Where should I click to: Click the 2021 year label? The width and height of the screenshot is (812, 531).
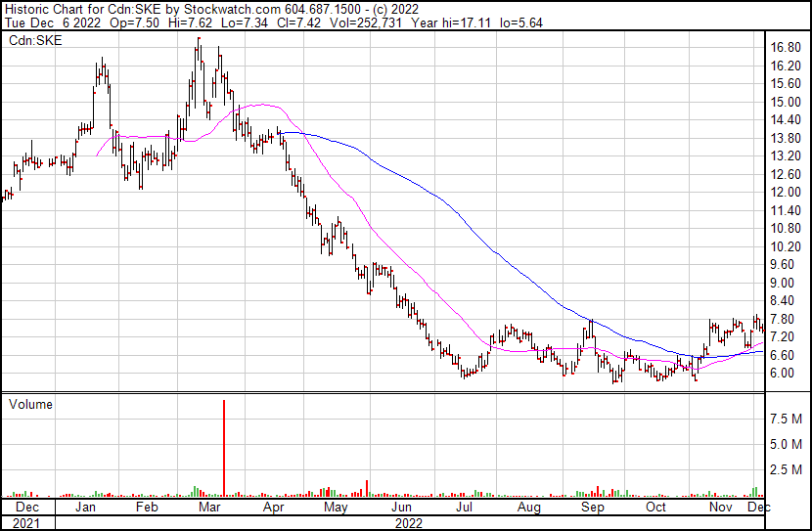pyautogui.click(x=27, y=522)
